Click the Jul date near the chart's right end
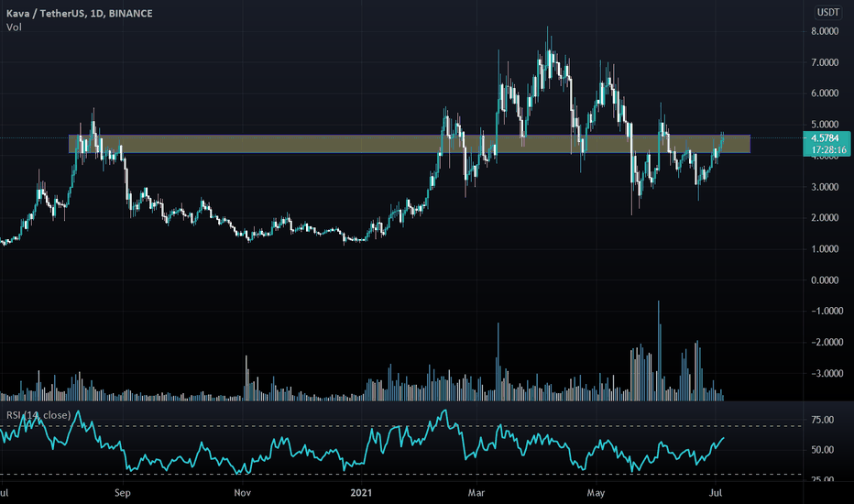This screenshot has width=854, height=504. click(716, 493)
